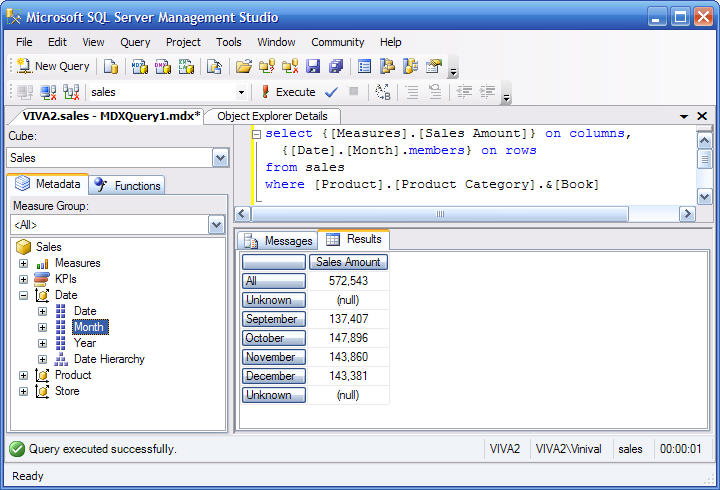Click the Registered Servers list icon

(x=364, y=66)
